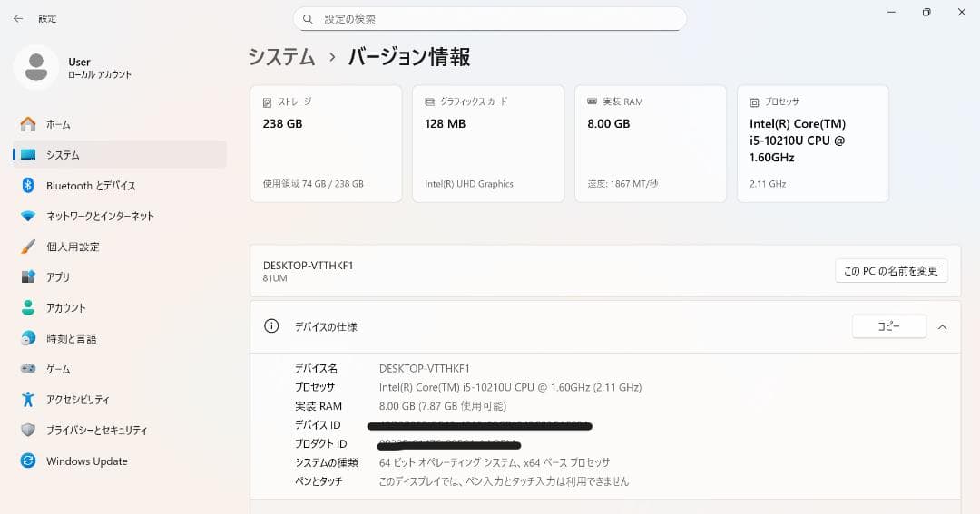Click the search magnifier icon
Viewport: 980px width, 514px height.
click(x=308, y=19)
